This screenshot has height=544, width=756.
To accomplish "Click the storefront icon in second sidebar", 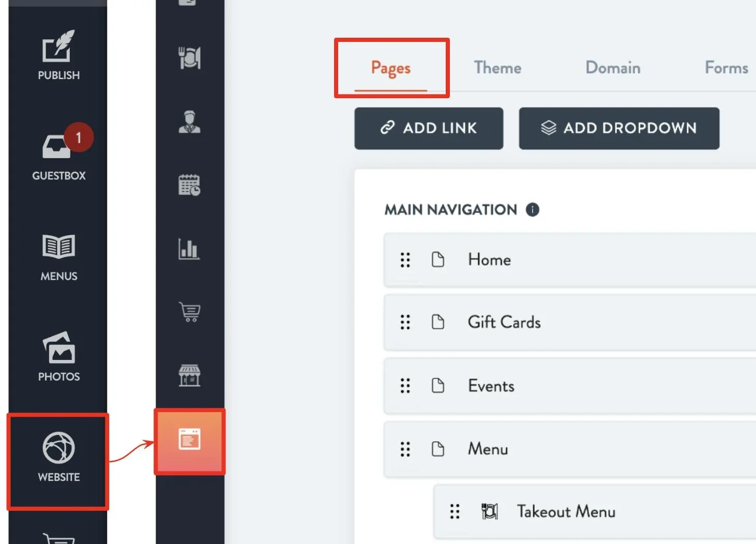I will point(189,375).
